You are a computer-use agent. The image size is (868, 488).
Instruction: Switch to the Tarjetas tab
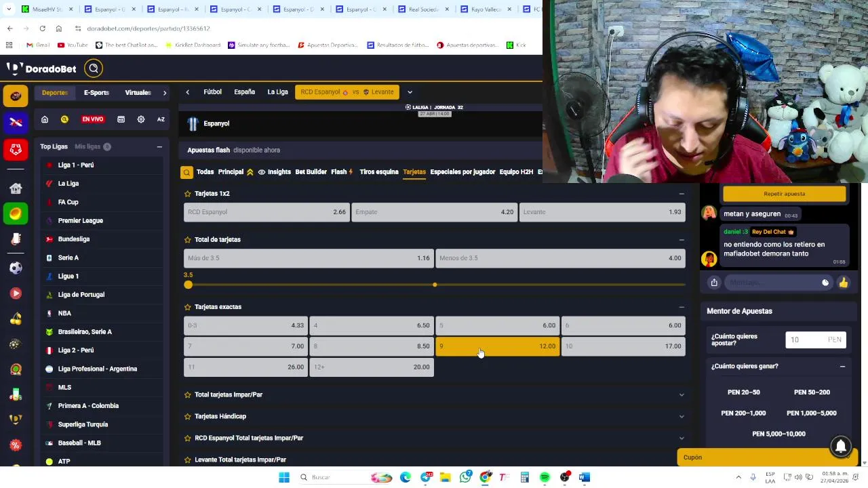coord(414,172)
